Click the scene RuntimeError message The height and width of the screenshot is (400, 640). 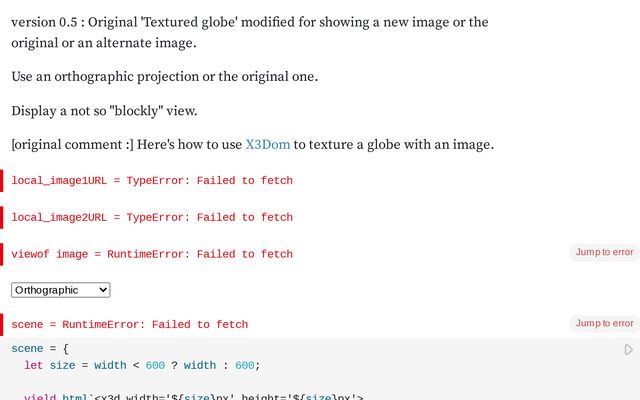tap(130, 324)
